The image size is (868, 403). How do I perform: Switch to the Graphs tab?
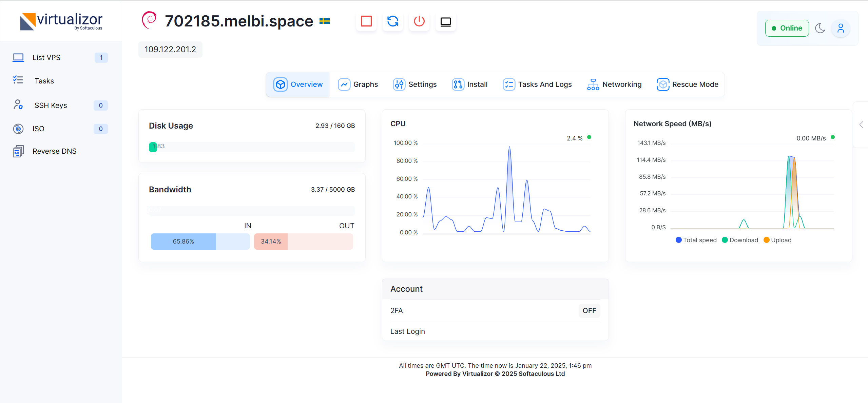(358, 84)
